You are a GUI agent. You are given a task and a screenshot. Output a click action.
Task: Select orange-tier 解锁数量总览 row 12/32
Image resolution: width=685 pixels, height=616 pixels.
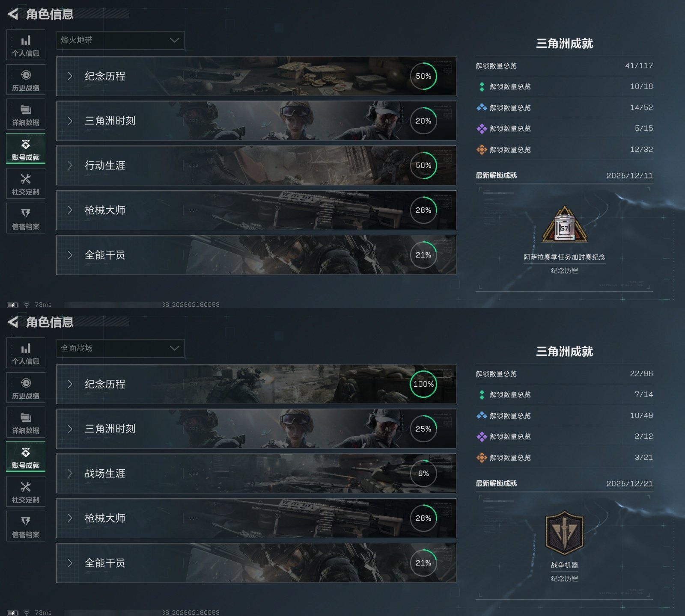(x=564, y=150)
